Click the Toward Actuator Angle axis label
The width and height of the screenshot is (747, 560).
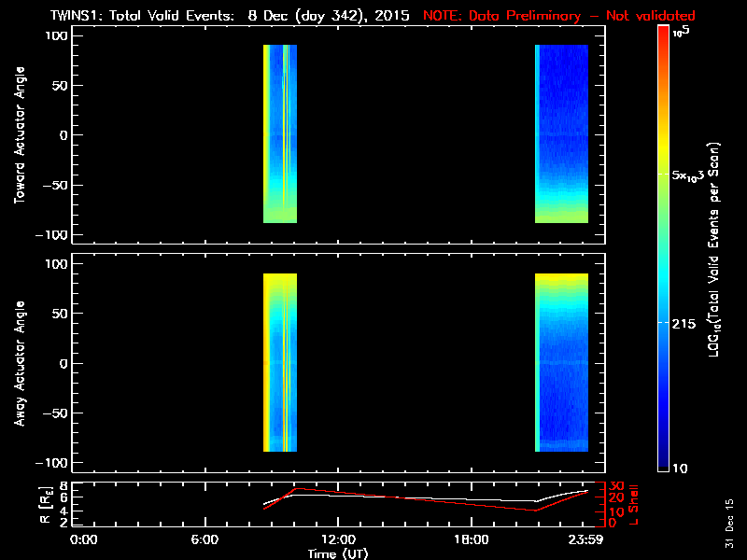pyautogui.click(x=20, y=135)
